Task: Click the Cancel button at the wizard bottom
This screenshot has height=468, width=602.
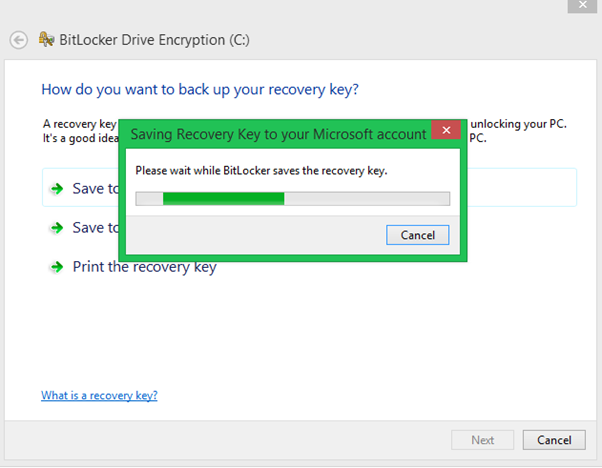Action: pos(554,440)
